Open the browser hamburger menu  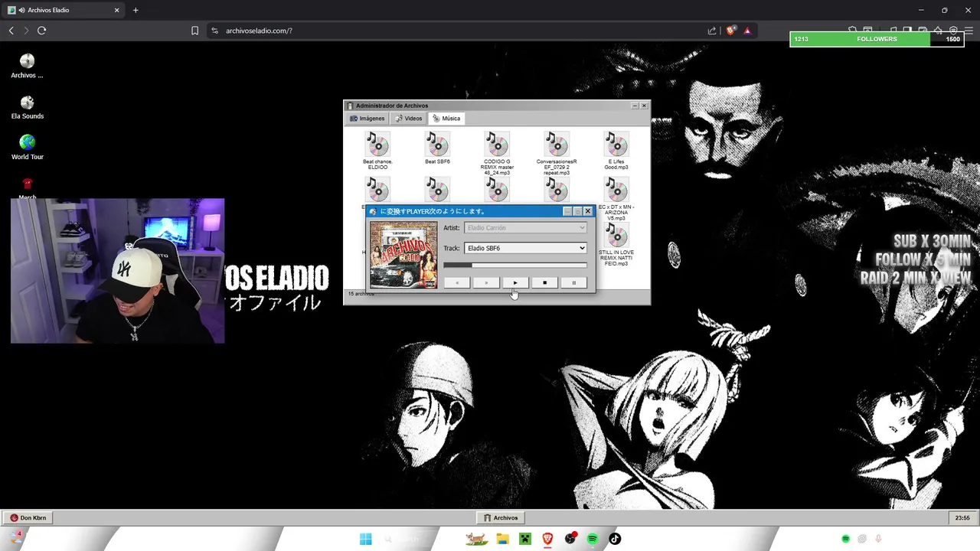coord(969,31)
